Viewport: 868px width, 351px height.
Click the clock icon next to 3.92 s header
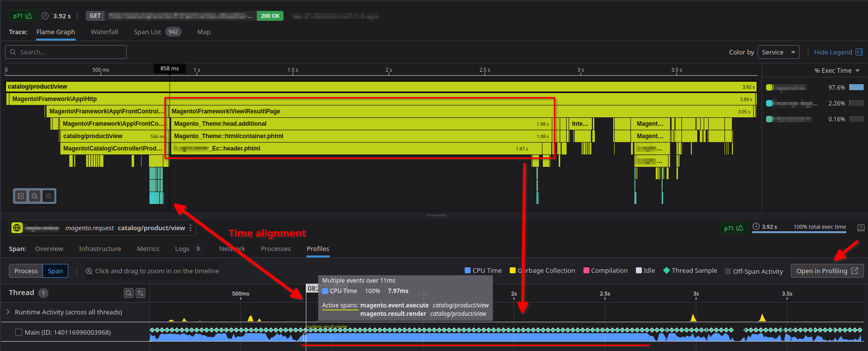[45, 16]
